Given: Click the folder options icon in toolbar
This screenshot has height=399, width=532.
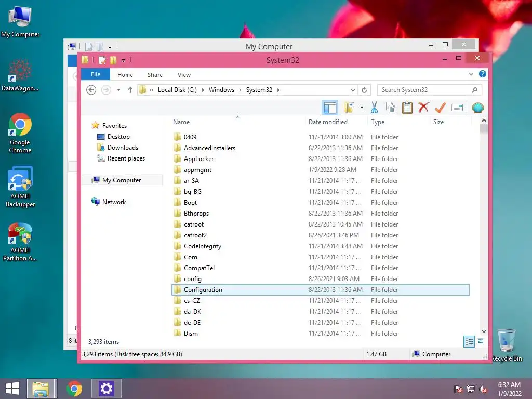Looking at the screenshot, I should [x=349, y=108].
